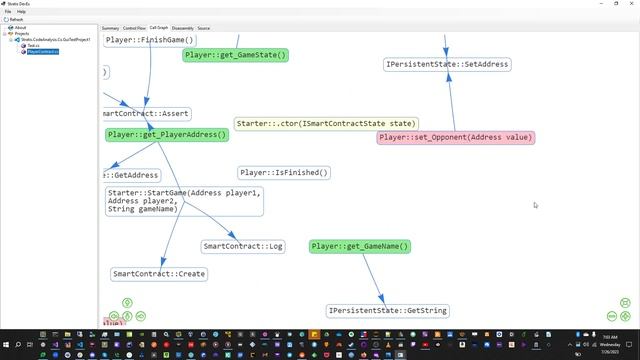The height and width of the screenshot is (360, 640).
Task: Show hidden system tray icons
Action: [x=570, y=345]
